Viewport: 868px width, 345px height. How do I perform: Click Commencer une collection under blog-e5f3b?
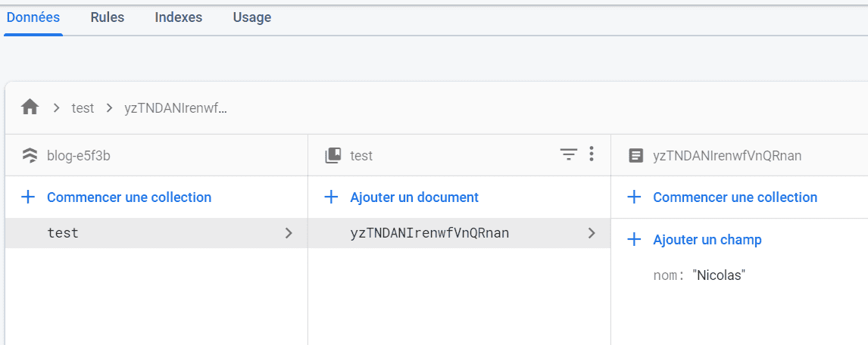tap(129, 197)
